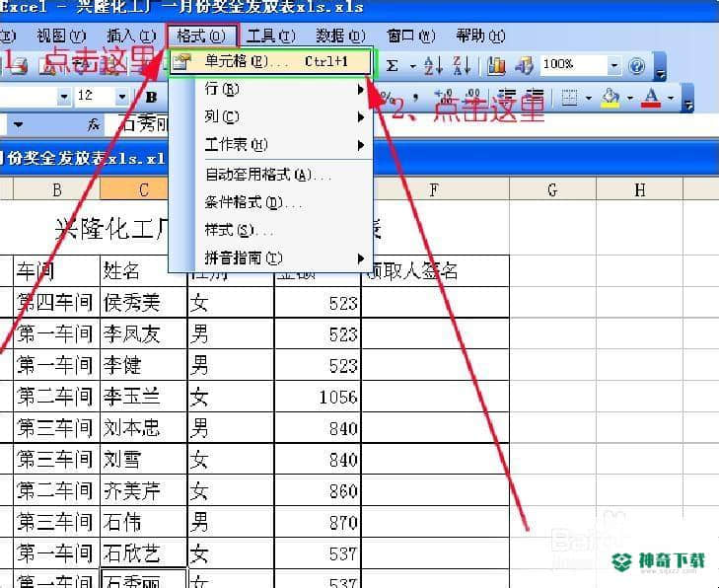719x588 pixels.
Task: Click name cell 石欣艺
Action: 144,553
